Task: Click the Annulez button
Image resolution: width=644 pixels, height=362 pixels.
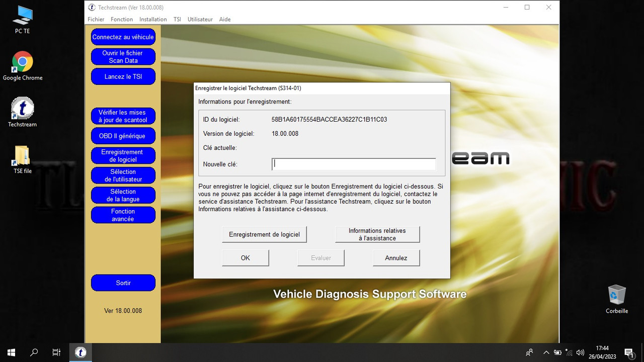Action: (x=396, y=258)
